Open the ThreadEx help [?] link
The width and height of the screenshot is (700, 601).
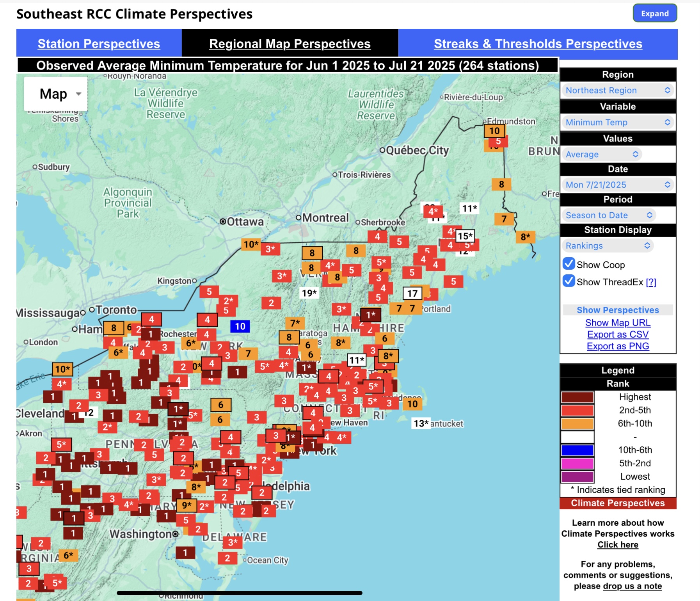pyautogui.click(x=651, y=282)
